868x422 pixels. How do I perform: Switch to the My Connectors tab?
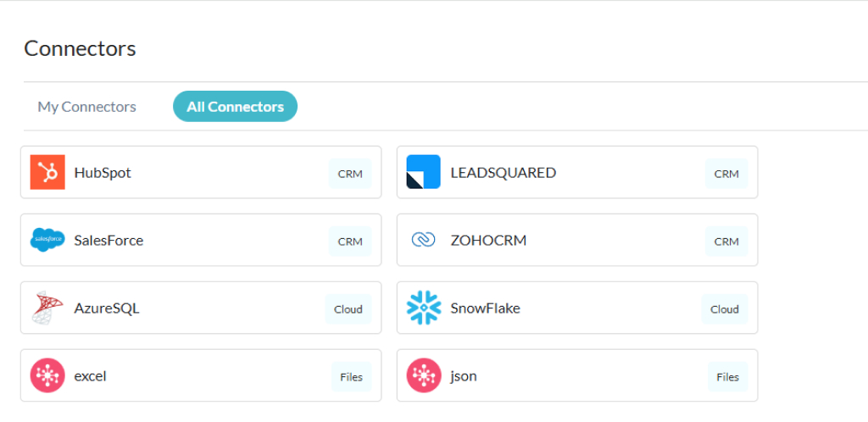[86, 107]
